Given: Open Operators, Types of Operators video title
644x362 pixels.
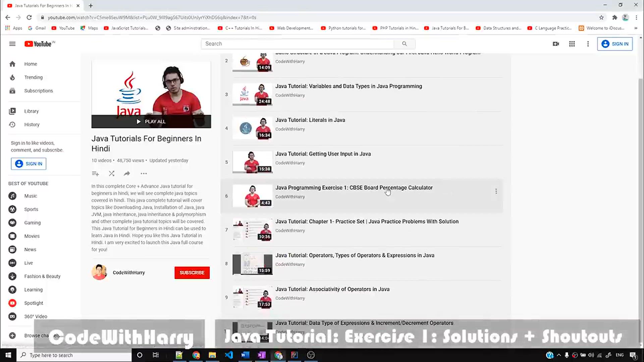Looking at the screenshot, I should (355, 256).
